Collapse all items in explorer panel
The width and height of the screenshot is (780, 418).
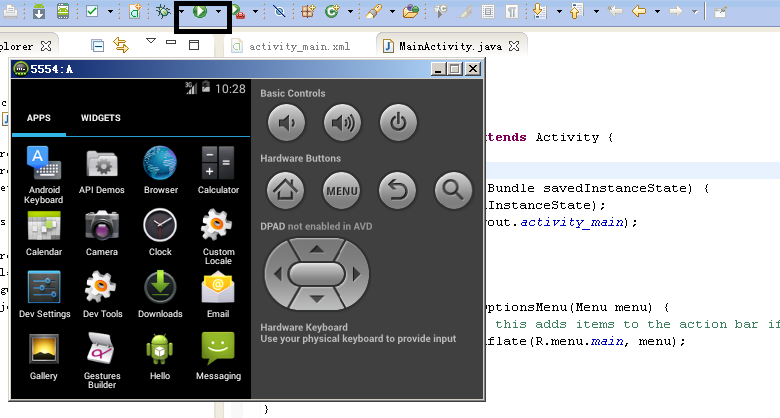[97, 45]
